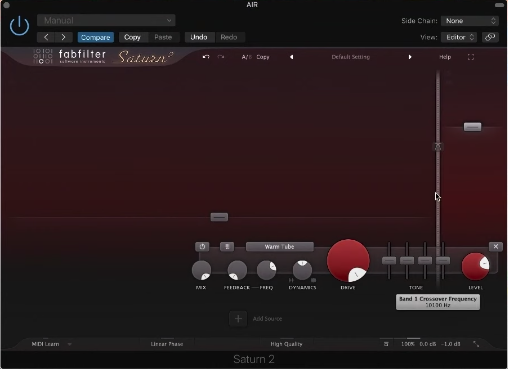Click the 0.0 dB input level value
Viewport: 508px width, 369px height.
coord(428,344)
